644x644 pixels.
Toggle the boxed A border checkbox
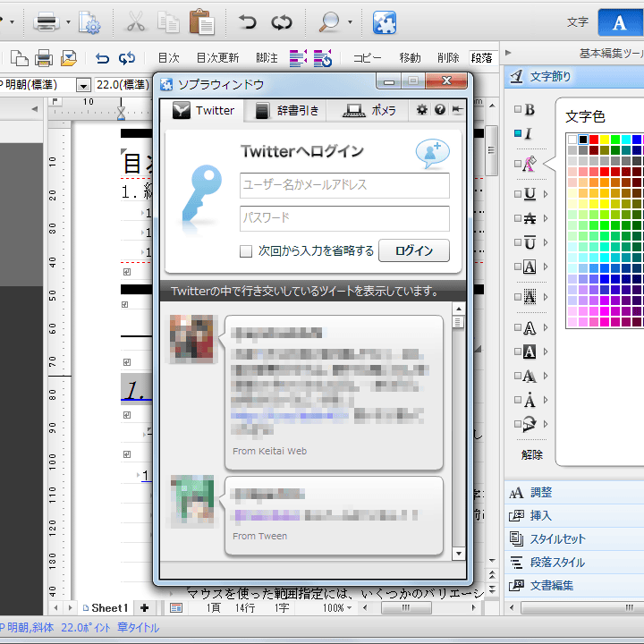point(518,267)
